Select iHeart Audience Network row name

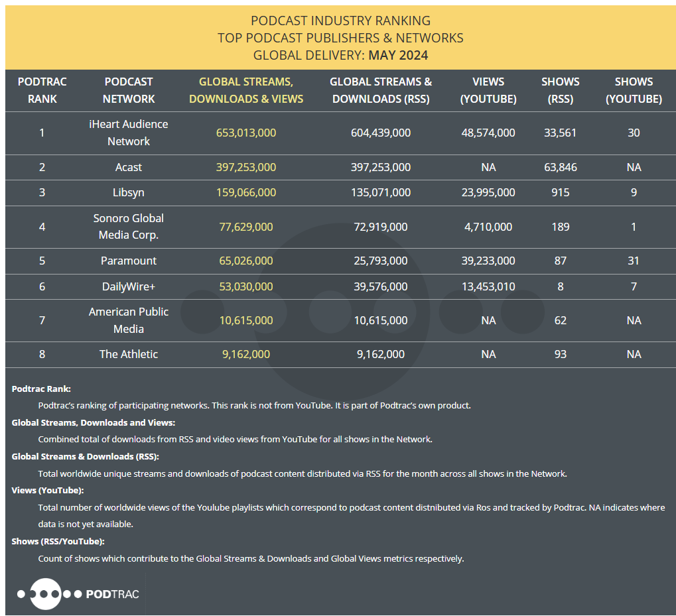pos(129,133)
